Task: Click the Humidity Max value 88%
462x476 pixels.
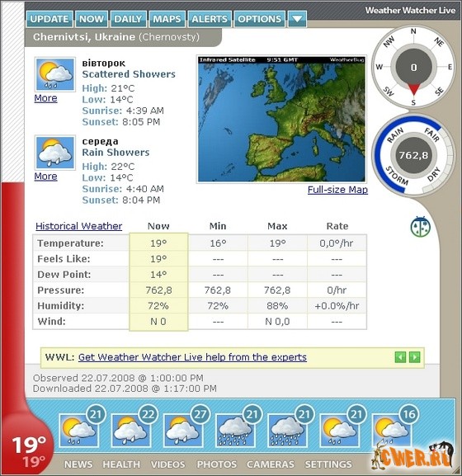Action: click(x=277, y=306)
